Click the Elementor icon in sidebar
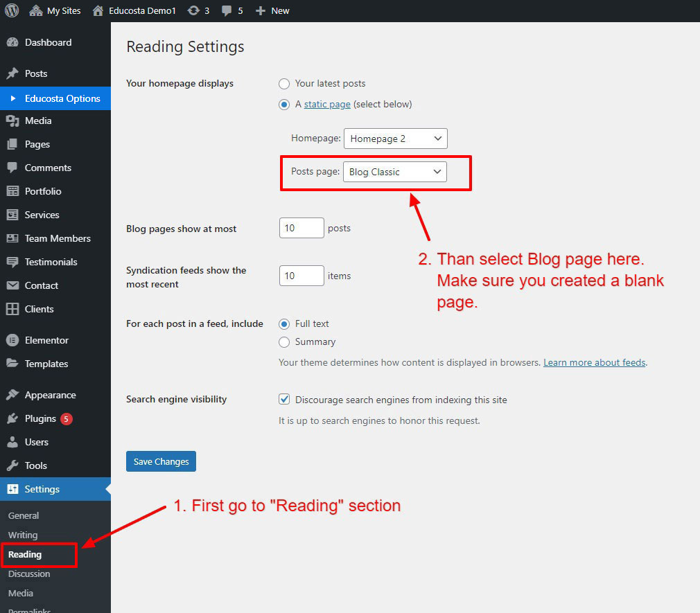 pos(12,340)
